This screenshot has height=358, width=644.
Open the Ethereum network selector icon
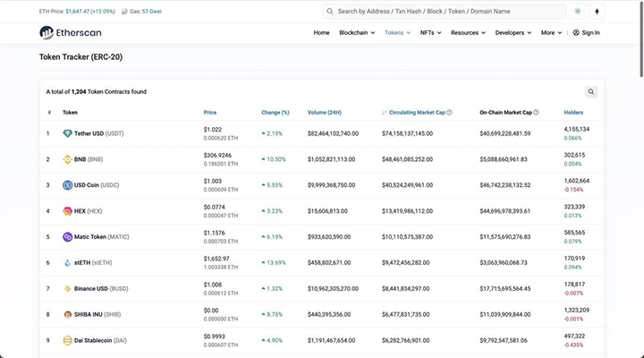click(x=597, y=12)
